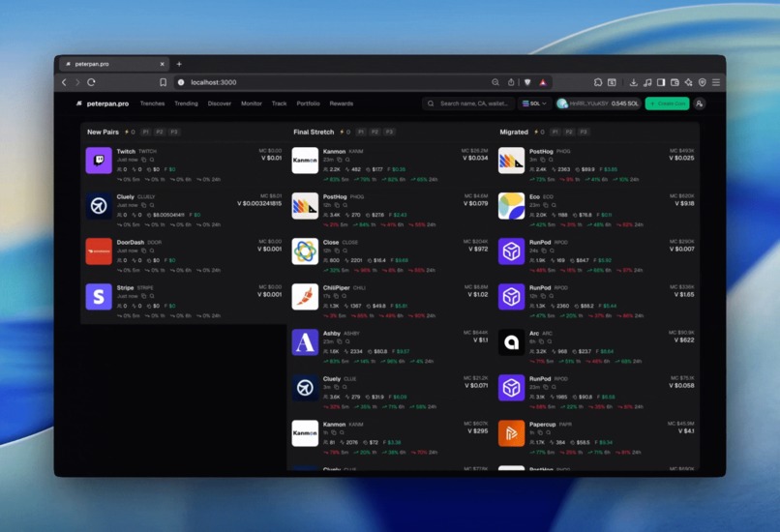
Task: Copy the DoorDash token address icon
Action: click(x=144, y=251)
